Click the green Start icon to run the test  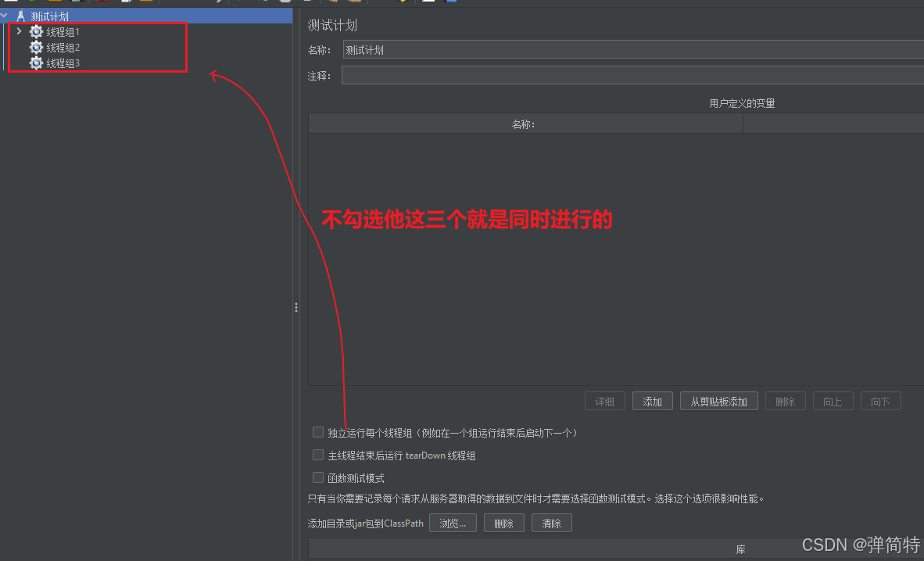[x=238, y=3]
